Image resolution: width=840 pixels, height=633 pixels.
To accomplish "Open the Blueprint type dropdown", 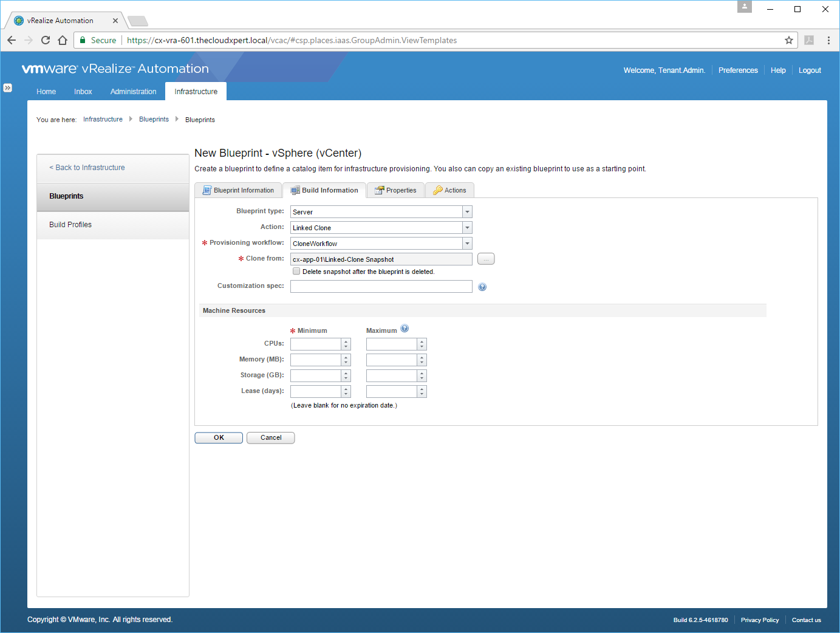I will [x=467, y=212].
